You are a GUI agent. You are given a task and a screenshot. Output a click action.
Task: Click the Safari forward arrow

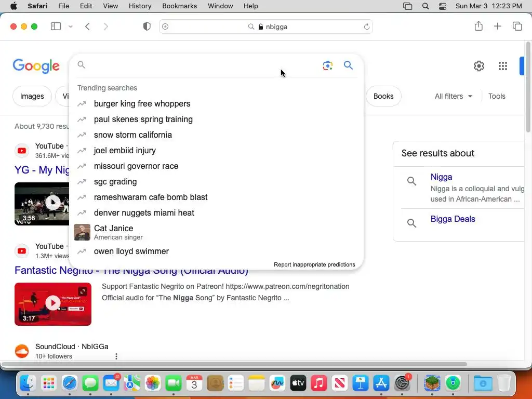[106, 26]
